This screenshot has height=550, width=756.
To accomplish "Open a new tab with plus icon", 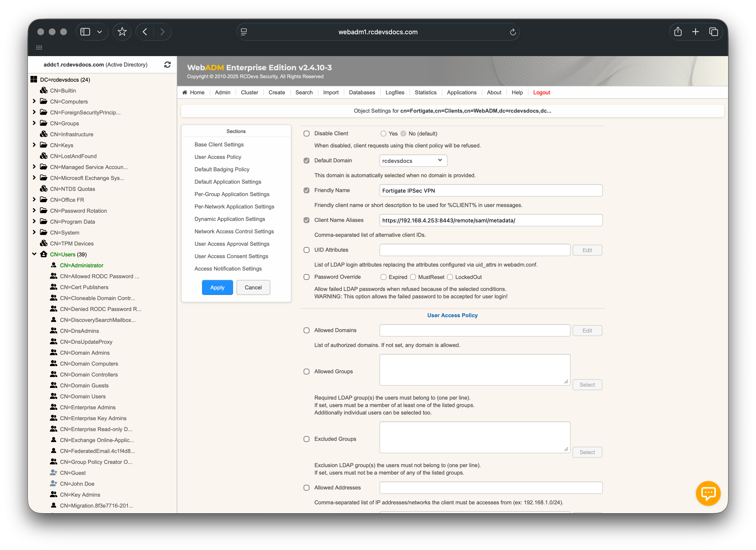I will pyautogui.click(x=695, y=32).
